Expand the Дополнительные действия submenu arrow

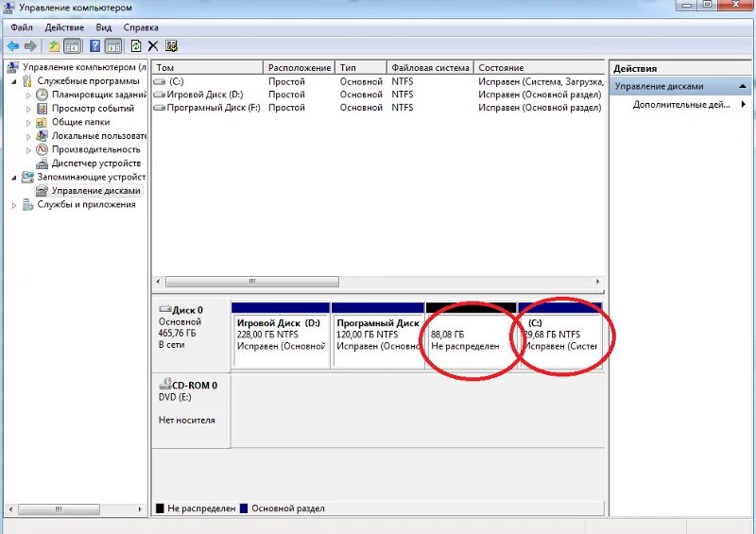[744, 104]
